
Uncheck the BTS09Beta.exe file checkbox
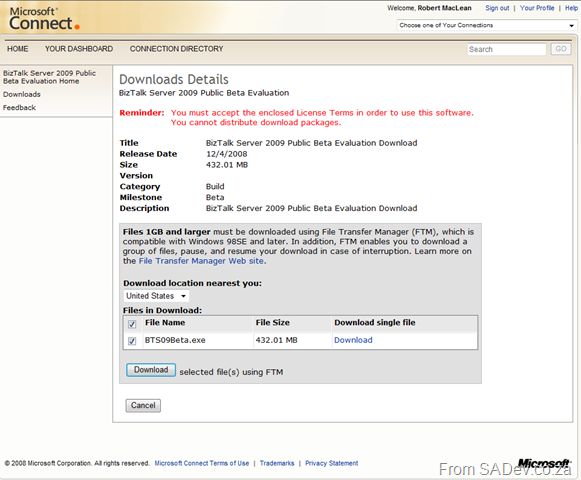click(132, 341)
